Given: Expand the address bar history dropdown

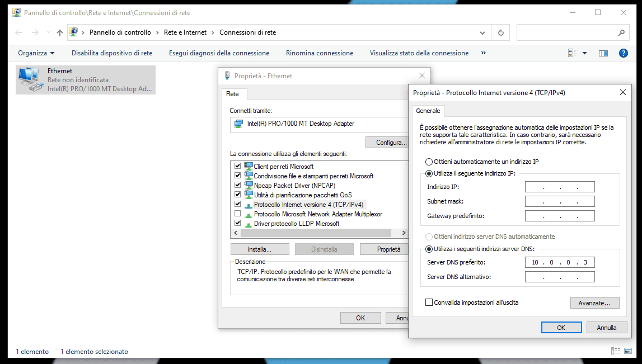Looking at the screenshot, I should [482, 32].
